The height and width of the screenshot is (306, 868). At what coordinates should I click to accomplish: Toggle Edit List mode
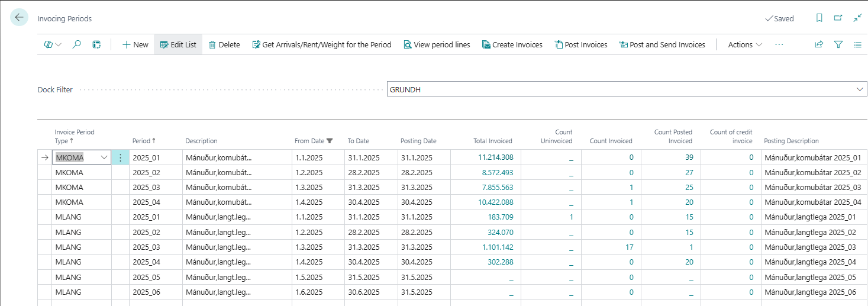pos(178,44)
